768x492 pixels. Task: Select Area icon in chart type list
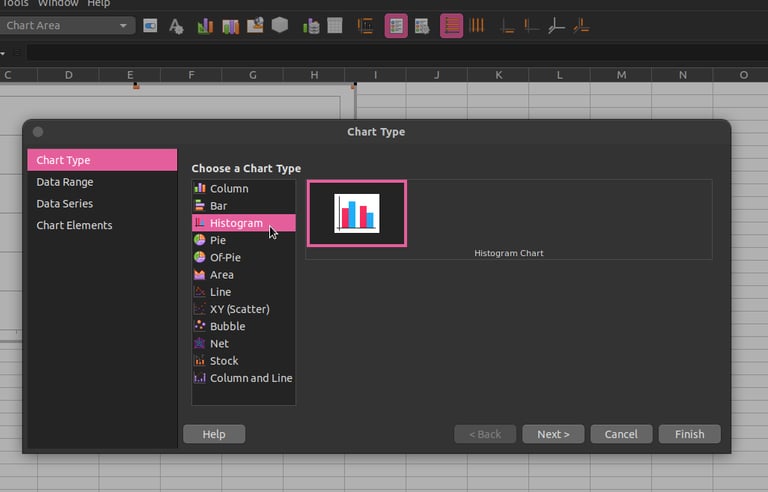click(x=199, y=274)
